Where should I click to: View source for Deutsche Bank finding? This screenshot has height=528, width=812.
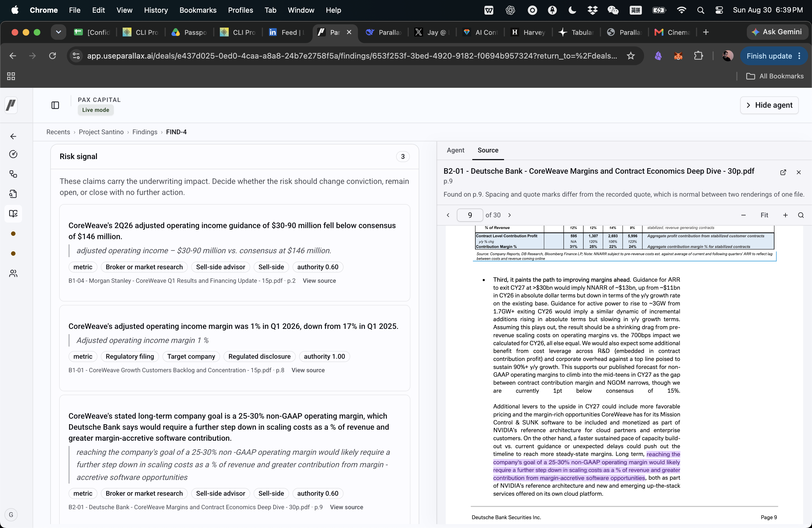click(346, 507)
